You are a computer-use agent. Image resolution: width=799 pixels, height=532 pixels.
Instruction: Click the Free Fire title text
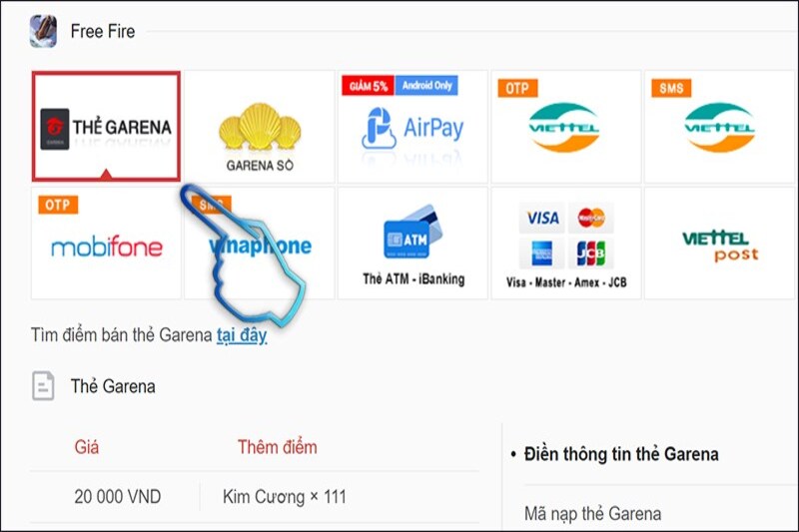pyautogui.click(x=103, y=32)
